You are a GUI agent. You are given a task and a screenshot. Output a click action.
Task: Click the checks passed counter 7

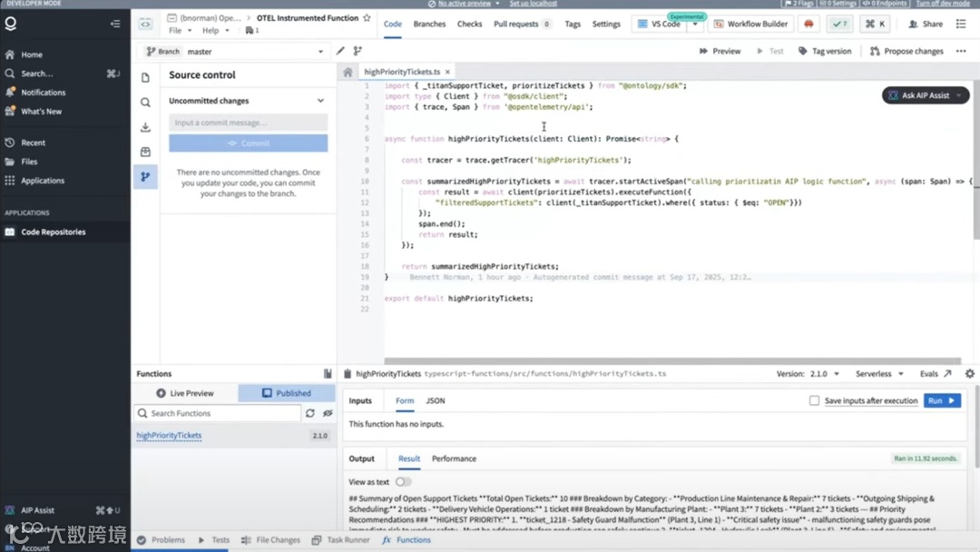(840, 24)
